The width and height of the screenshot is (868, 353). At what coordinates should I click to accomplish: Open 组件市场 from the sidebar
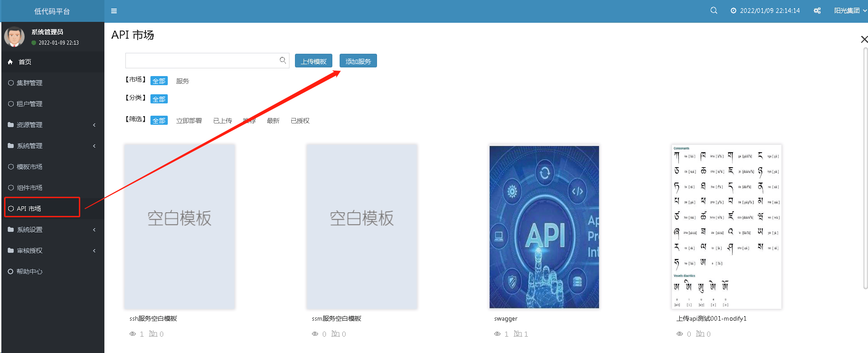[x=30, y=188]
